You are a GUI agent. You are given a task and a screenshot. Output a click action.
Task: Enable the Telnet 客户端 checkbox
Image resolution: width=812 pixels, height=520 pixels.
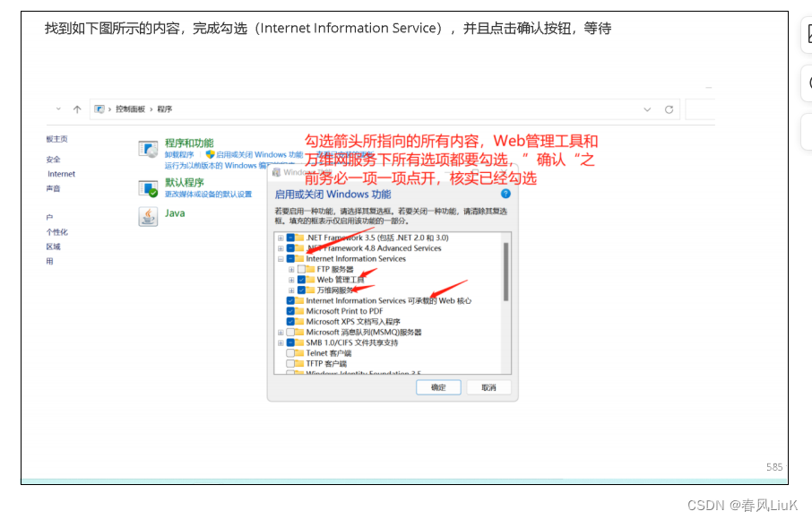coord(290,352)
